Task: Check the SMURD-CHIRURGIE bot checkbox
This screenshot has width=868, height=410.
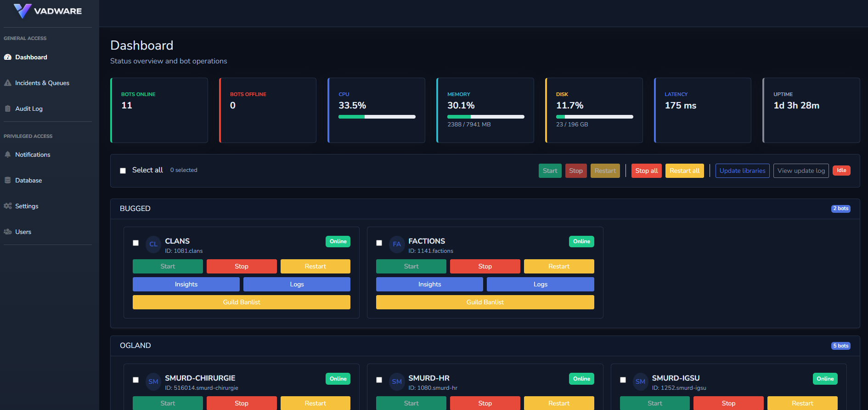Action: (x=136, y=380)
